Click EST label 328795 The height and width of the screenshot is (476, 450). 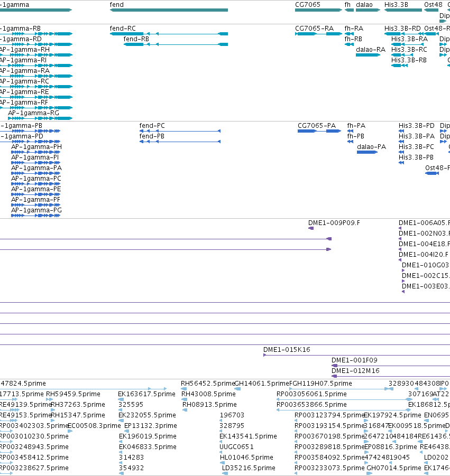(232, 426)
